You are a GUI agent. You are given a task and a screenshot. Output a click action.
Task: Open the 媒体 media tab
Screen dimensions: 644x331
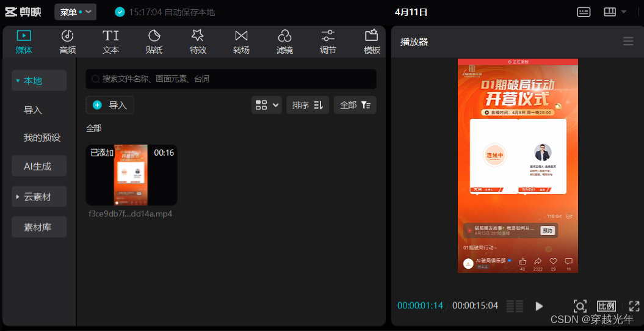pyautogui.click(x=24, y=42)
